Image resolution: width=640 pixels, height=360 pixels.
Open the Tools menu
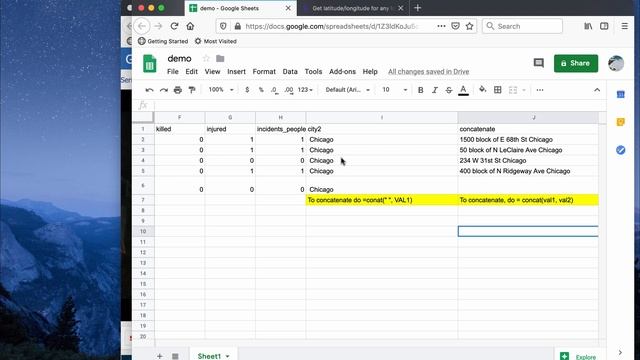(x=313, y=71)
